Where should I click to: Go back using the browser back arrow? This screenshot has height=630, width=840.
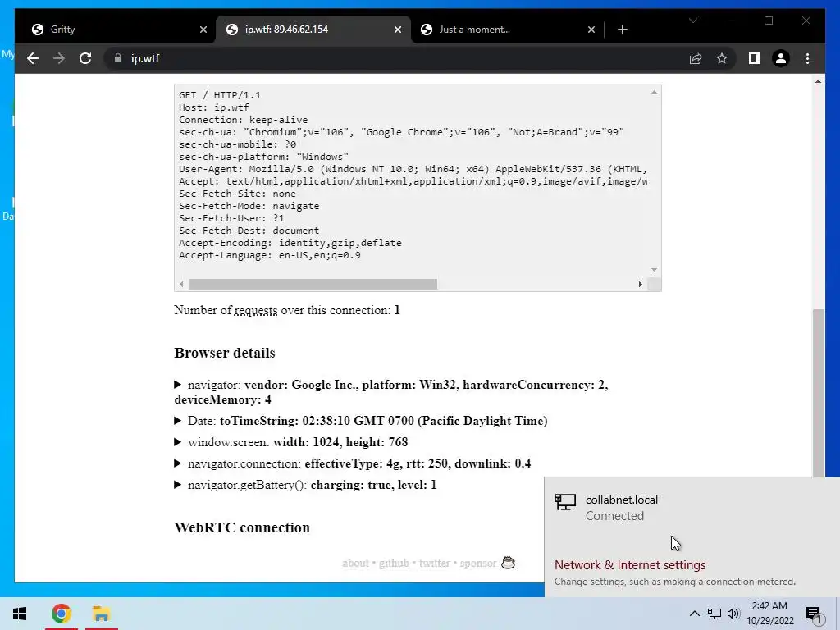tap(33, 58)
